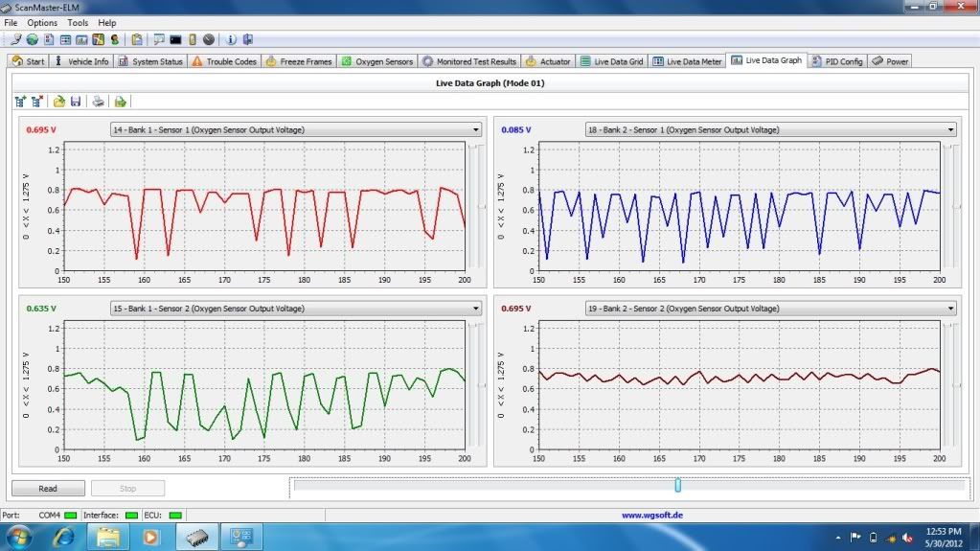
Task: Open the Options menu
Action: click(x=42, y=22)
